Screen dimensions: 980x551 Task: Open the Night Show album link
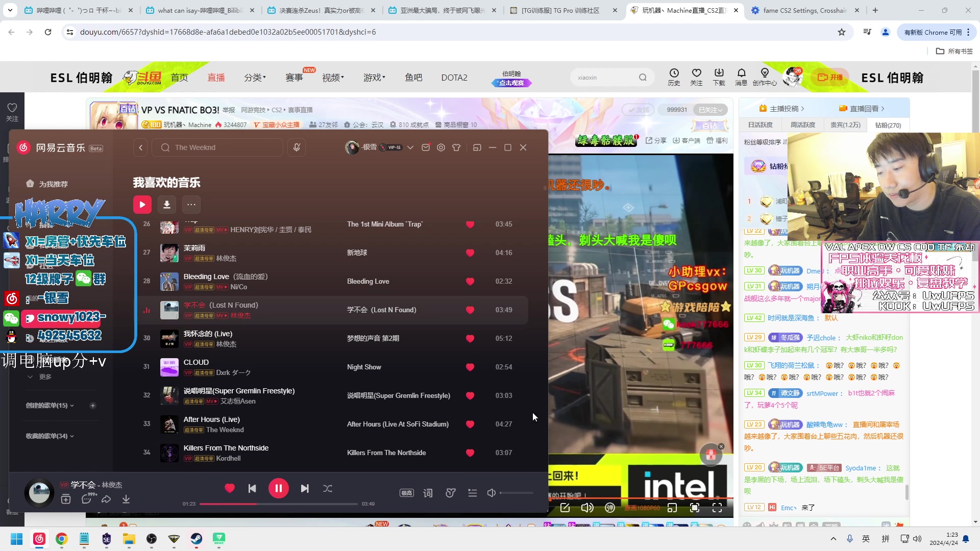(x=364, y=367)
